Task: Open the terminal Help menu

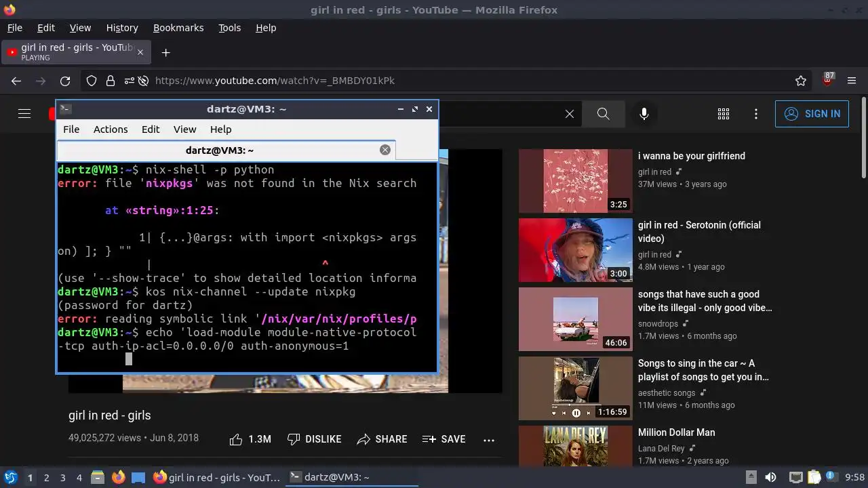Action: tap(220, 129)
